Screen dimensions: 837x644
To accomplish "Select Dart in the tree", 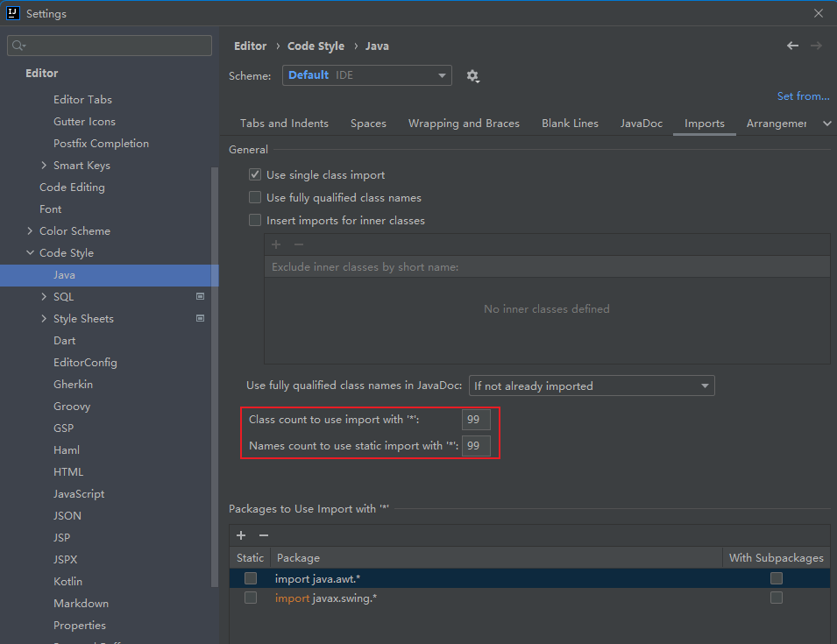I will [x=64, y=341].
